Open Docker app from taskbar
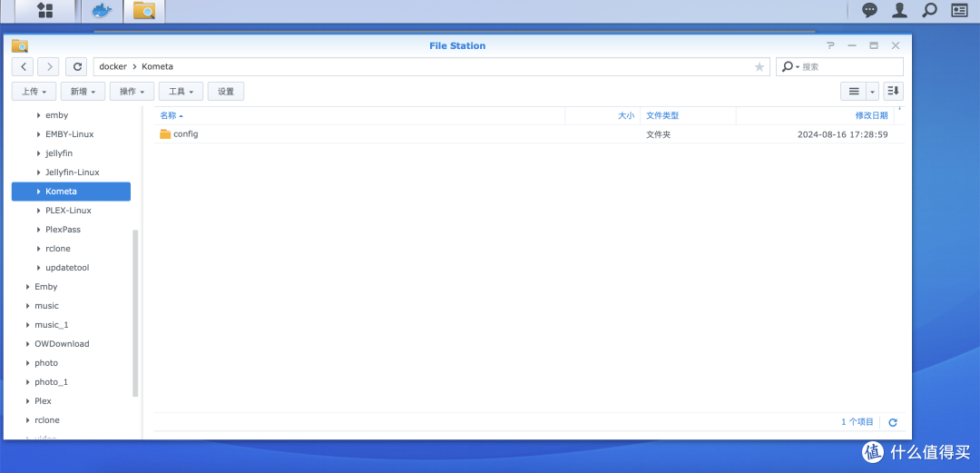The height and width of the screenshot is (473, 980). [103, 11]
